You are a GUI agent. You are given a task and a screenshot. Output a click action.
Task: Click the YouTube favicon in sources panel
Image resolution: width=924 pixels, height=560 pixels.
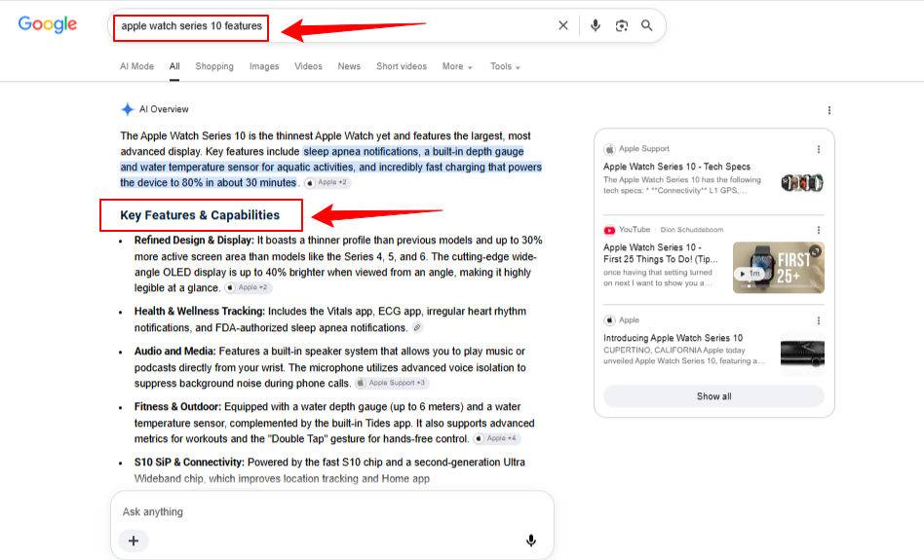(x=609, y=230)
